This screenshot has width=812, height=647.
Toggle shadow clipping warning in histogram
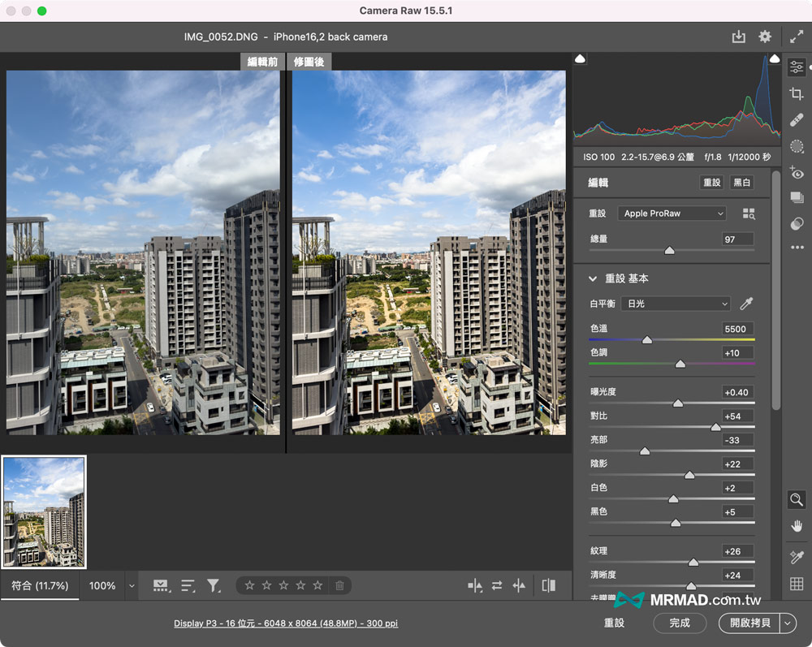[580, 59]
